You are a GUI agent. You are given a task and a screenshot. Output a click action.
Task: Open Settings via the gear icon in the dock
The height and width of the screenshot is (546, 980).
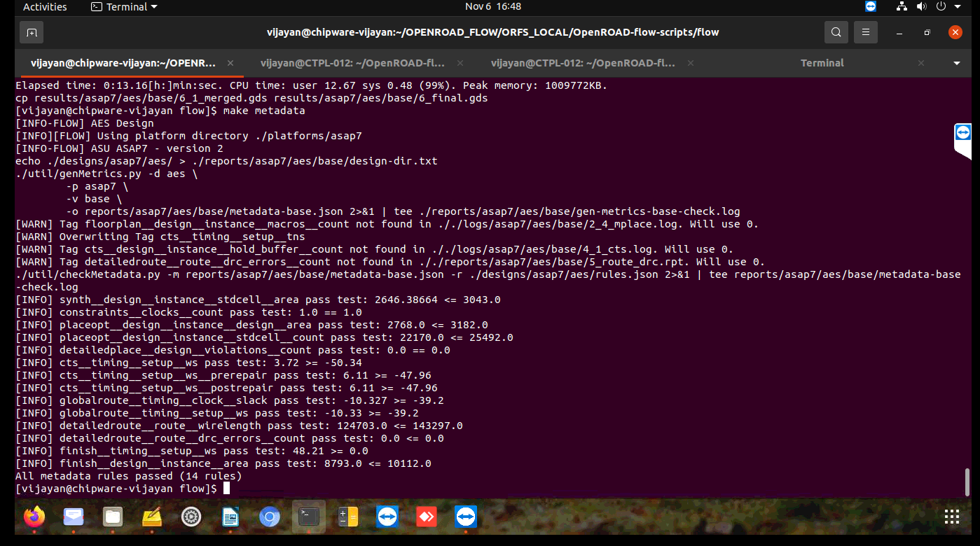191,517
